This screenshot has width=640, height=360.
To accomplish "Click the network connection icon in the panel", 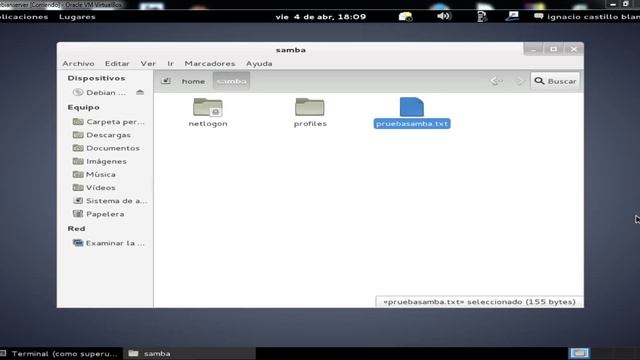I will (x=511, y=16).
